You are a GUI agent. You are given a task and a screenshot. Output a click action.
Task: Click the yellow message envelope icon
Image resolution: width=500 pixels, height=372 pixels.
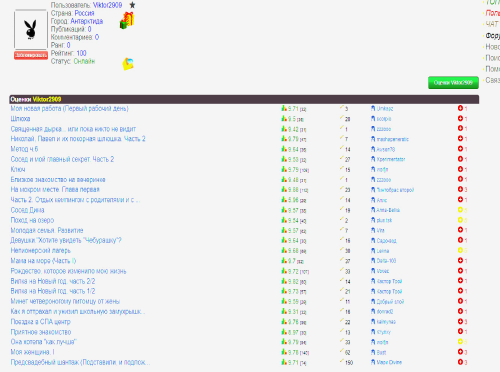pos(128,64)
